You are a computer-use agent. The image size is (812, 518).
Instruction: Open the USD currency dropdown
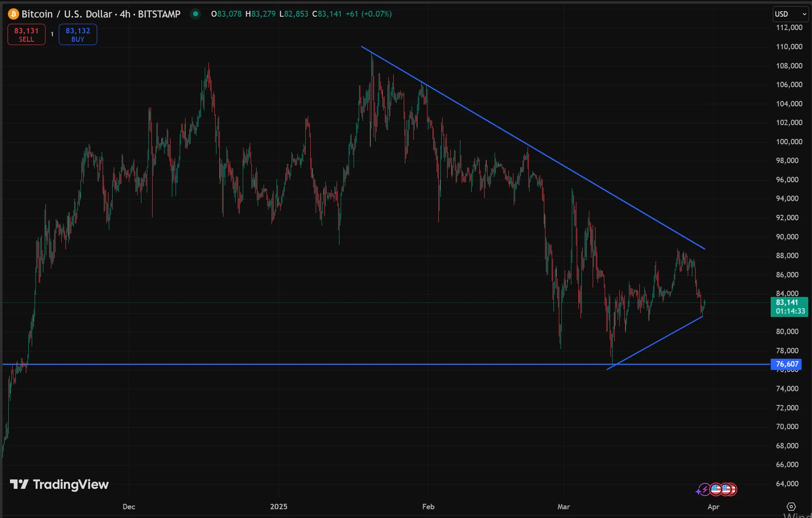click(x=790, y=14)
